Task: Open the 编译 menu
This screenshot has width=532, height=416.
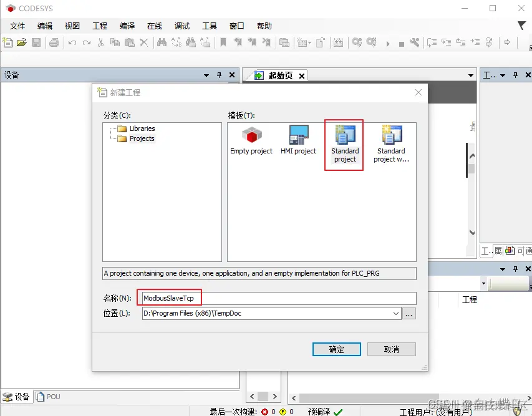Action: 127,26
